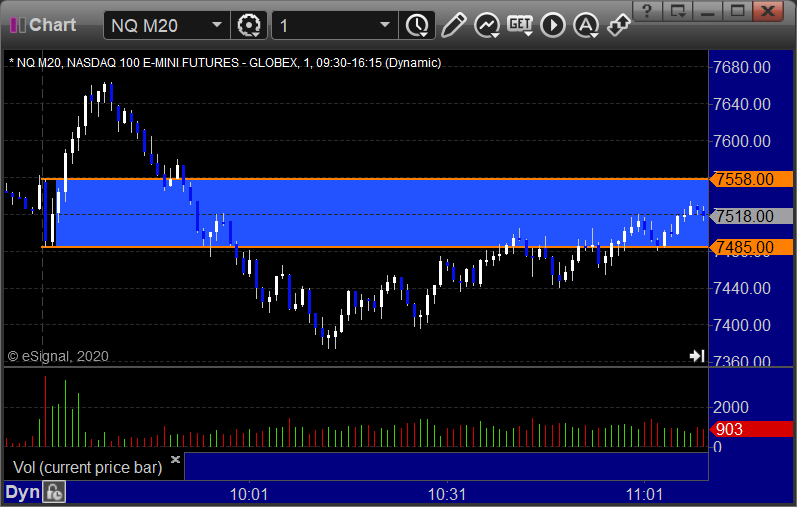Toggle the Dyn dynamic scale mode
Image resolution: width=797 pixels, height=507 pixels.
[x=22, y=492]
